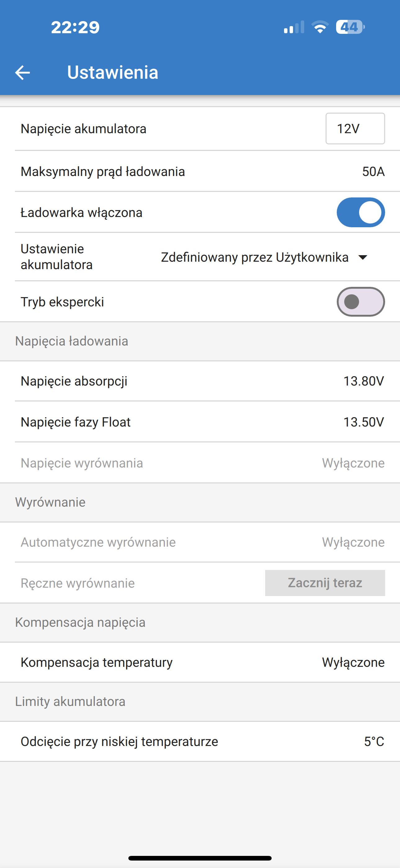Tap the battery level indicator
This screenshot has height=868, width=400.
pyautogui.click(x=350, y=27)
